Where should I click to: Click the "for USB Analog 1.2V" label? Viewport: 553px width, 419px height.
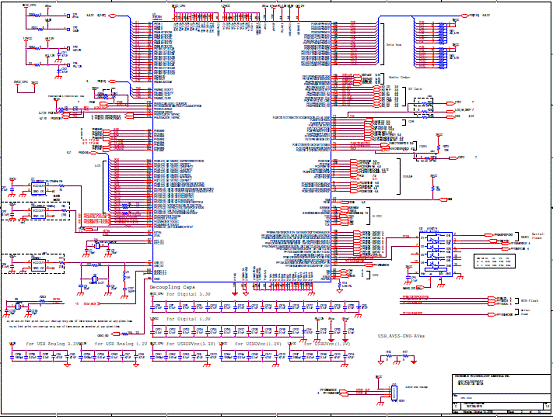[x=121, y=344]
